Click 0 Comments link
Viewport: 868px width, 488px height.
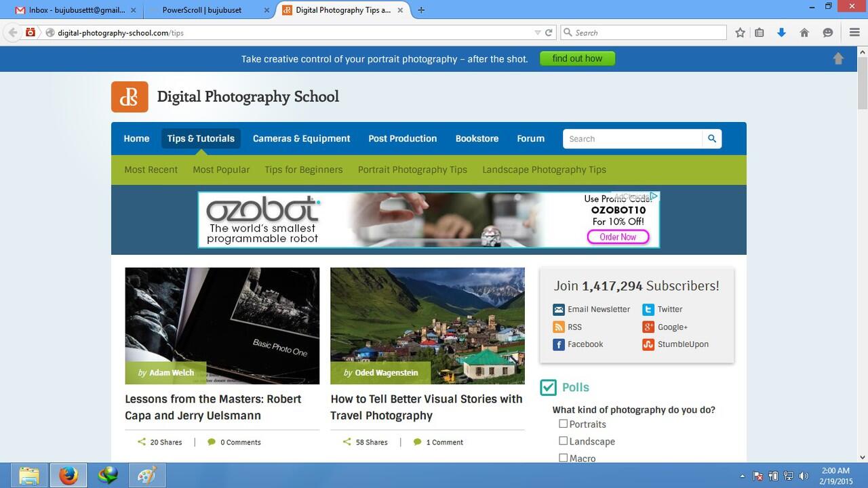coord(234,442)
